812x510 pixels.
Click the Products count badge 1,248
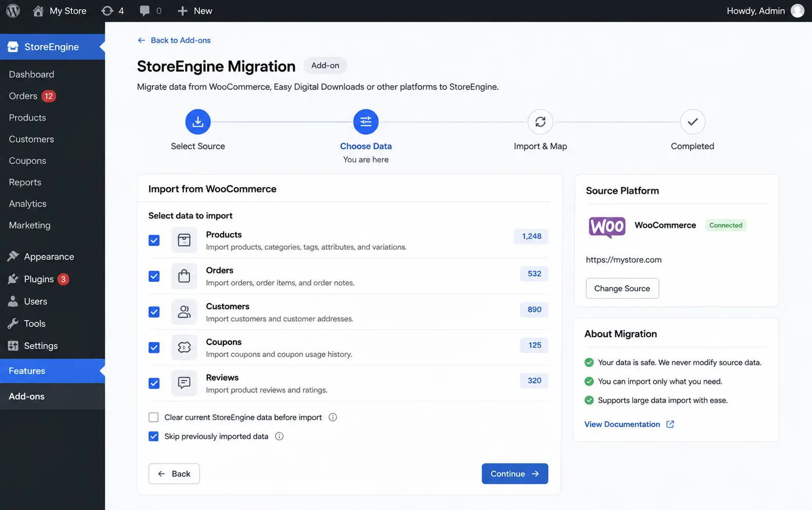[531, 236]
